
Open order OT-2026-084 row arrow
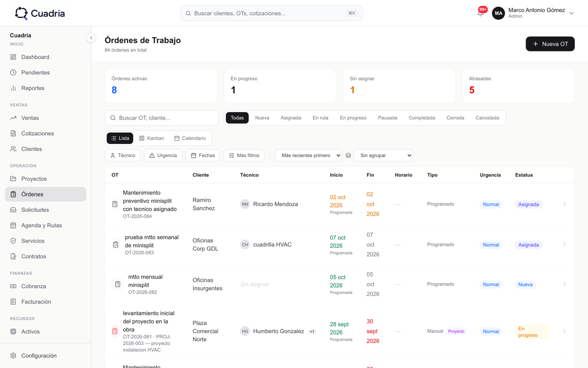click(564, 205)
